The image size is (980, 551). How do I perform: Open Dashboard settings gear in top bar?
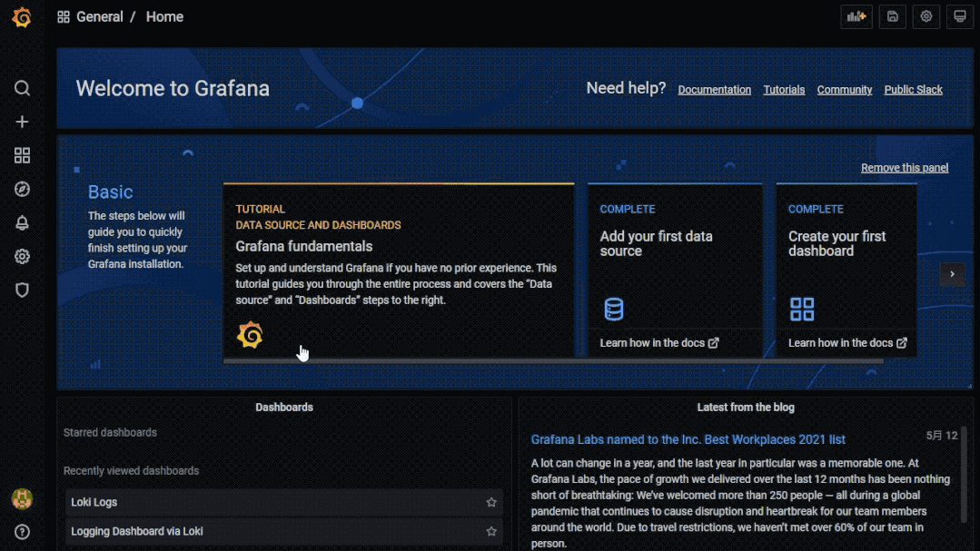click(926, 17)
